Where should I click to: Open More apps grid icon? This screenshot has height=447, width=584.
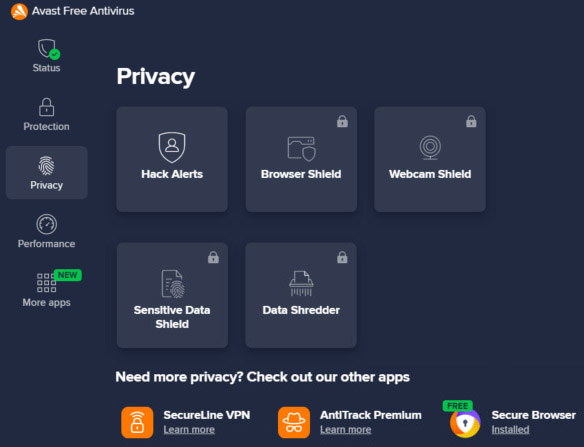pyautogui.click(x=46, y=283)
